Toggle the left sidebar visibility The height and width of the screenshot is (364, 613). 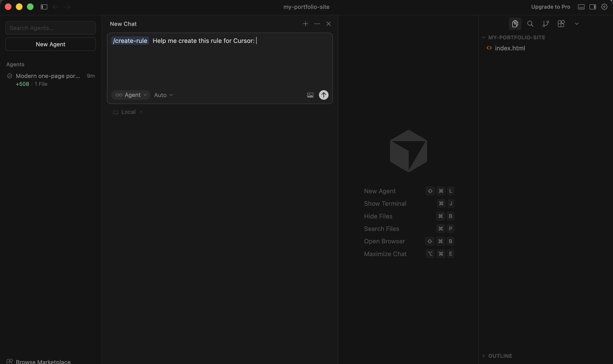point(44,7)
